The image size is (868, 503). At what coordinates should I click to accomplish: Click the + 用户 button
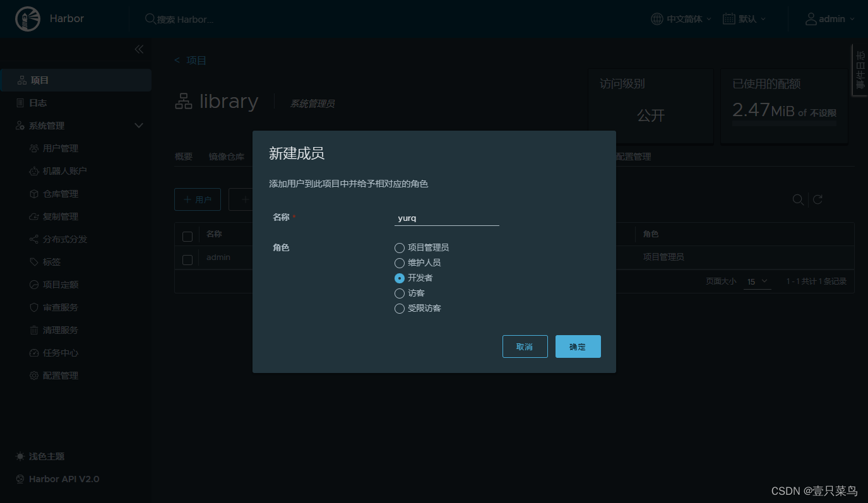pos(198,199)
